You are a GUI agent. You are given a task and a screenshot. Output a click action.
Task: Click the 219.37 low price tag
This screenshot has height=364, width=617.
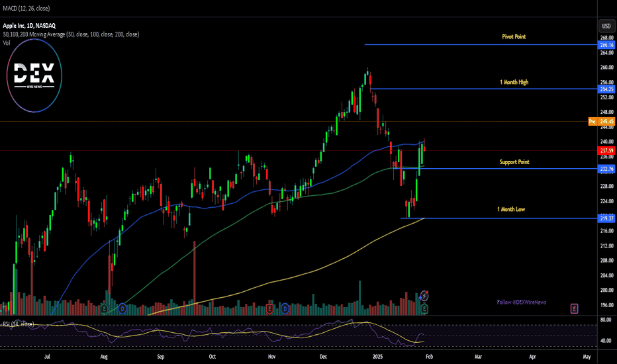pos(607,218)
